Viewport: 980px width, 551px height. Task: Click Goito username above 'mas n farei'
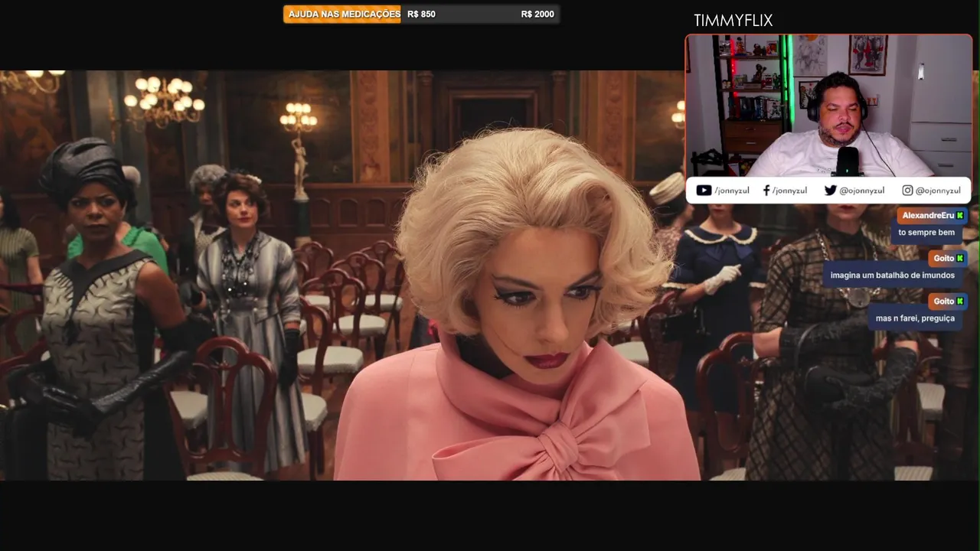click(x=944, y=302)
